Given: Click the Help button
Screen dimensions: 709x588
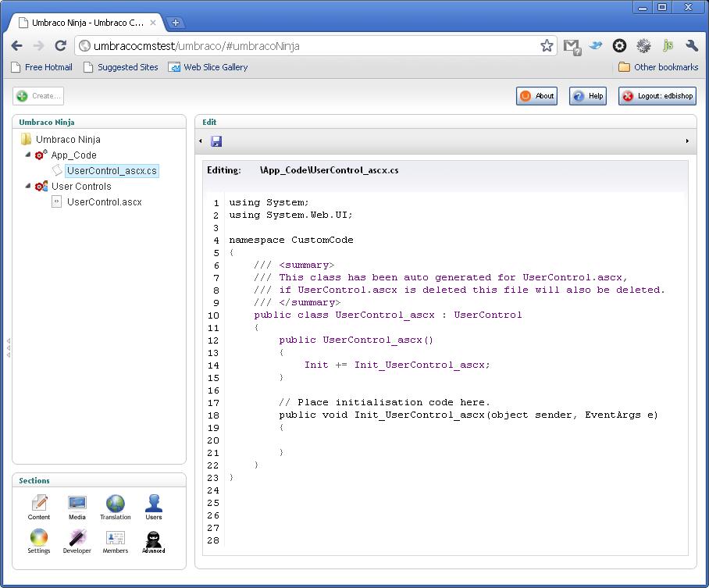Looking at the screenshot, I should 588,96.
